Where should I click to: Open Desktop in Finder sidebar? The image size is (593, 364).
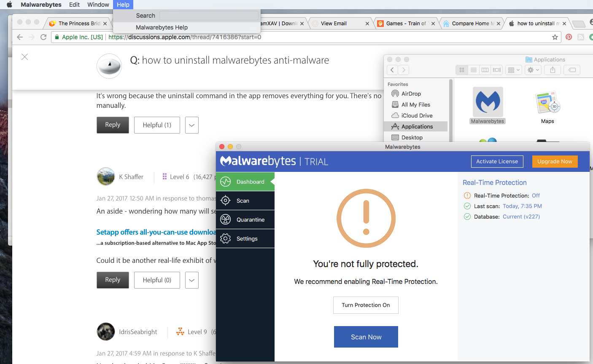(x=412, y=137)
